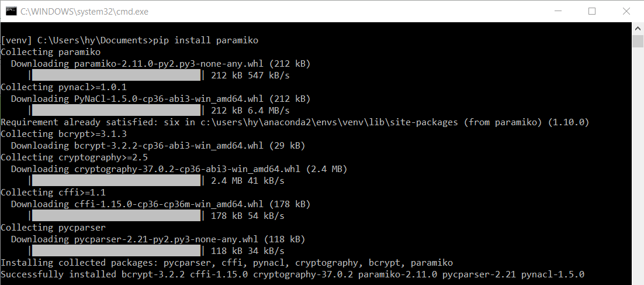Click the pycparser 118 kB progress bar
This screenshot has width=644, height=285.
[116, 251]
